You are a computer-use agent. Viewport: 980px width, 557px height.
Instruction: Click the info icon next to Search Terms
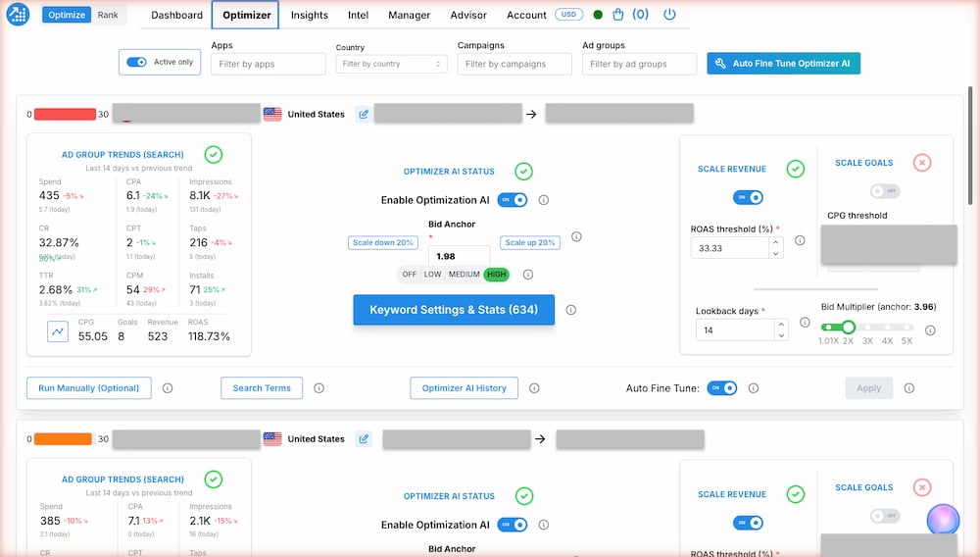(318, 388)
